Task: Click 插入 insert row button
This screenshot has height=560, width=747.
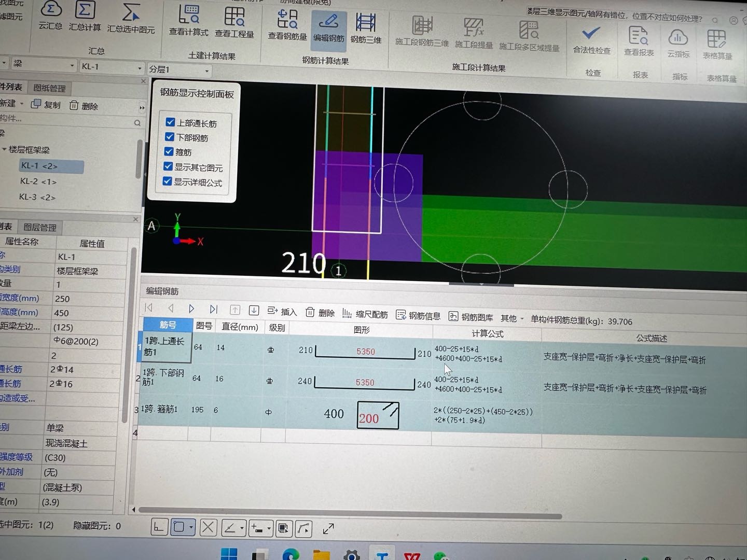Action: [x=282, y=311]
